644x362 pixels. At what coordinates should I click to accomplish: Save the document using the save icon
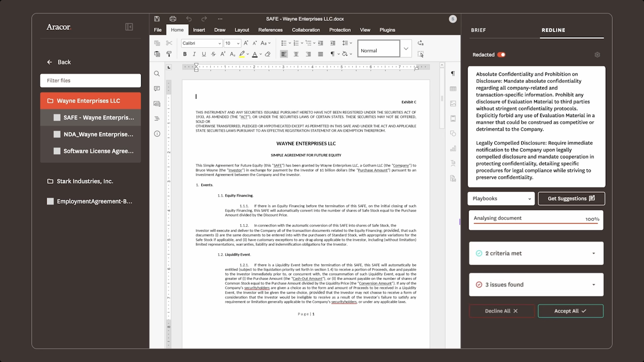click(157, 19)
